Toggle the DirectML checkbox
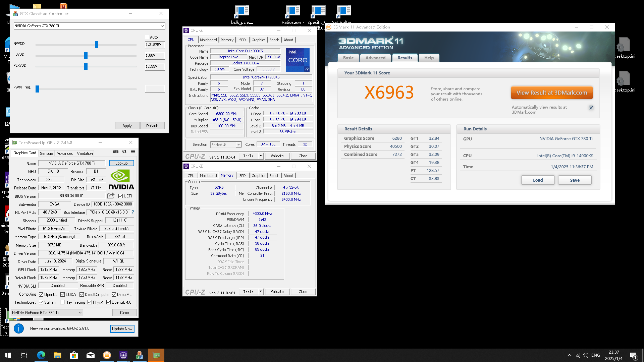Screen dimensions: 644x362 pyautogui.click(x=114, y=295)
